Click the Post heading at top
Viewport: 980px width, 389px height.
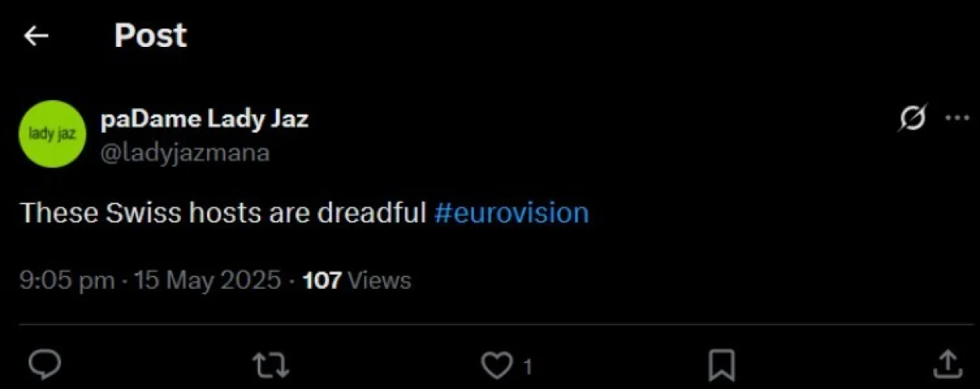(x=150, y=36)
